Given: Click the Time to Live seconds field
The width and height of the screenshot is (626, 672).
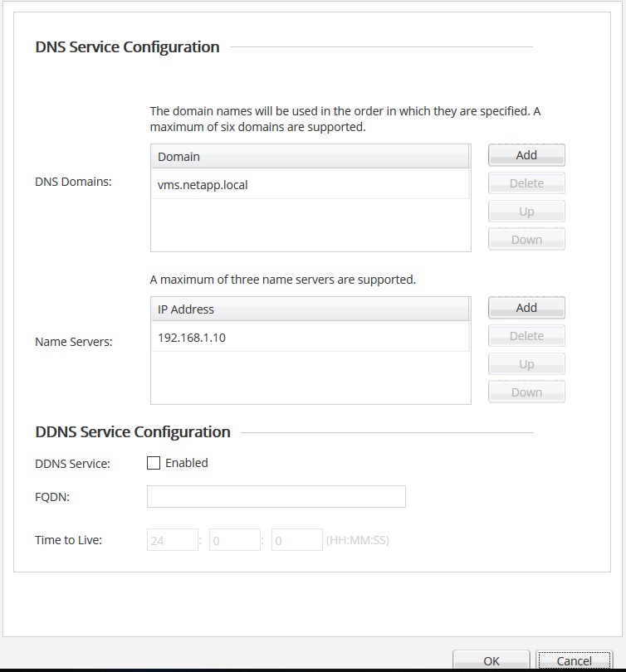Looking at the screenshot, I should click(296, 540).
